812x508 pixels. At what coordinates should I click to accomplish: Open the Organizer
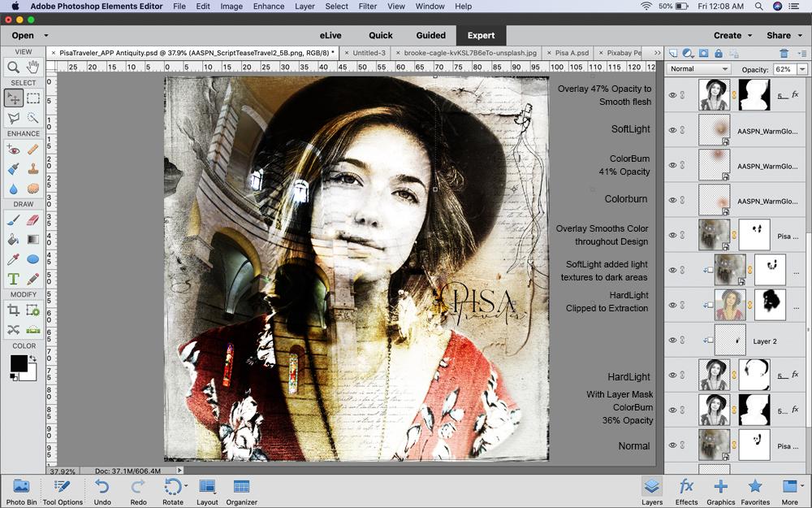click(241, 492)
